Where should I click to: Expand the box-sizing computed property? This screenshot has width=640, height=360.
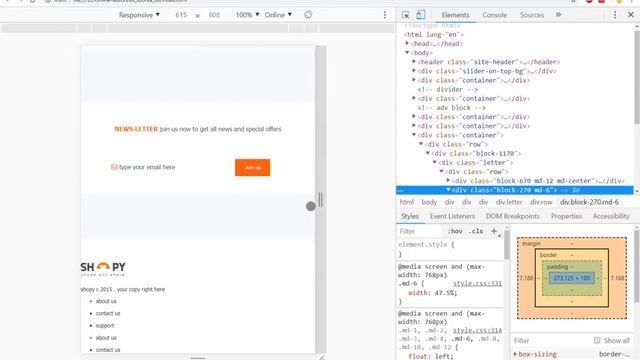(x=515, y=354)
